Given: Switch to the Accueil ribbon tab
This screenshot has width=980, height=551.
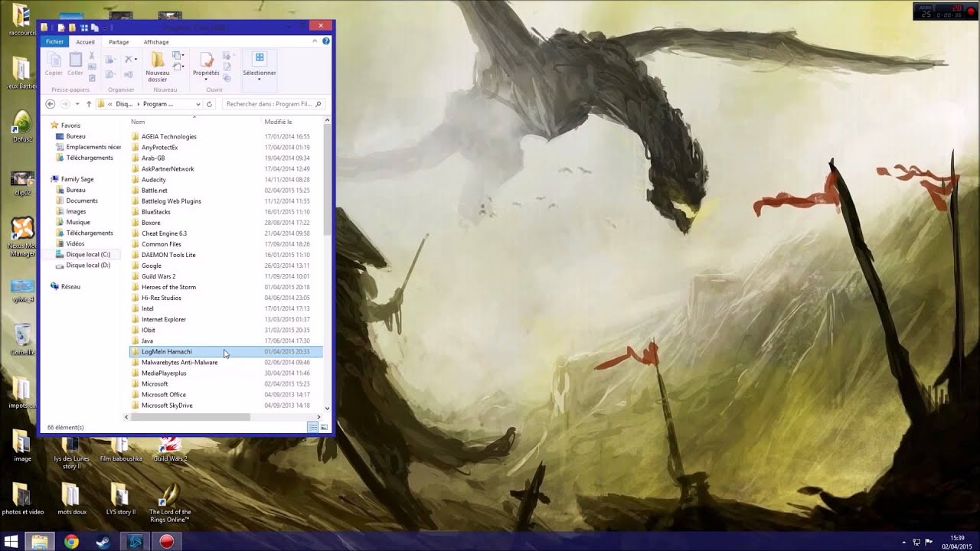Looking at the screenshot, I should point(85,42).
